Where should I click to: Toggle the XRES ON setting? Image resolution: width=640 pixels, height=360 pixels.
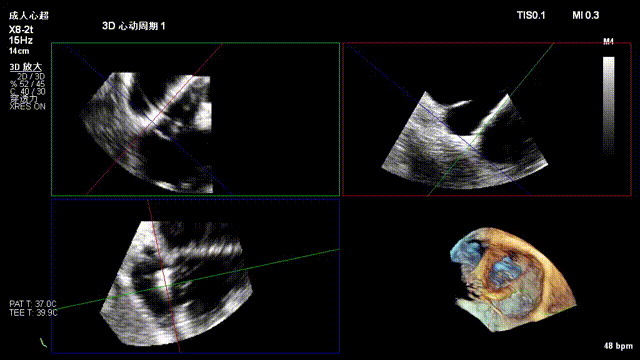(x=27, y=107)
